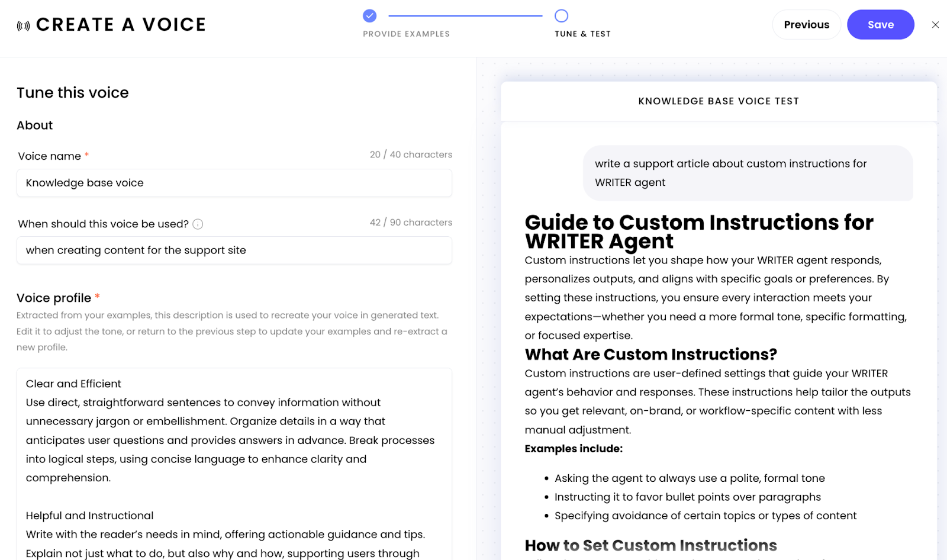Go back with the Previous button
The height and width of the screenshot is (560, 947).
806,25
